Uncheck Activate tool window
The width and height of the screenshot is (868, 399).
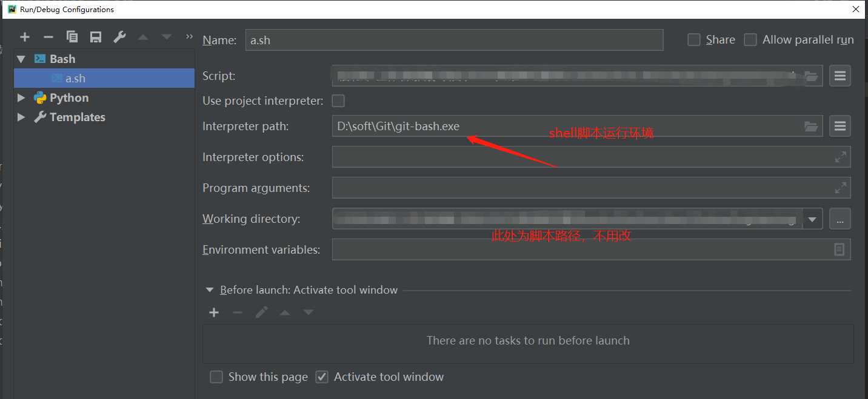[321, 377]
